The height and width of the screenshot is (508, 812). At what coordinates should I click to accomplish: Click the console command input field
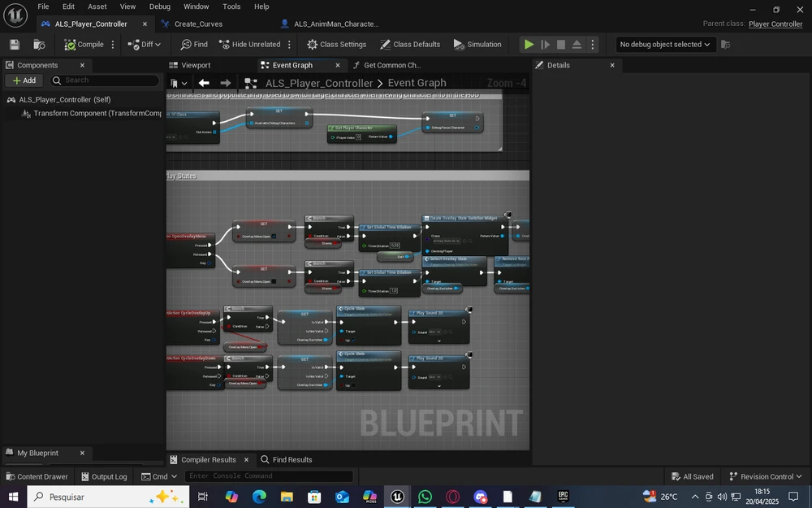[269, 476]
